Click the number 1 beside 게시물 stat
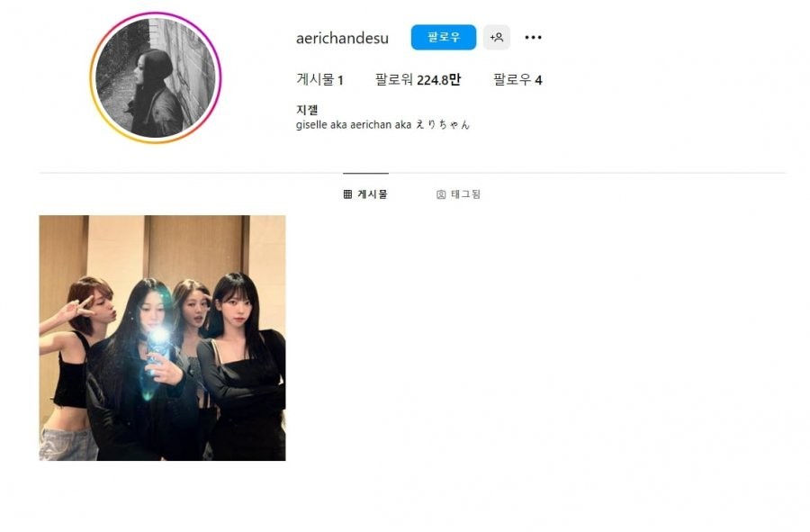 point(340,80)
